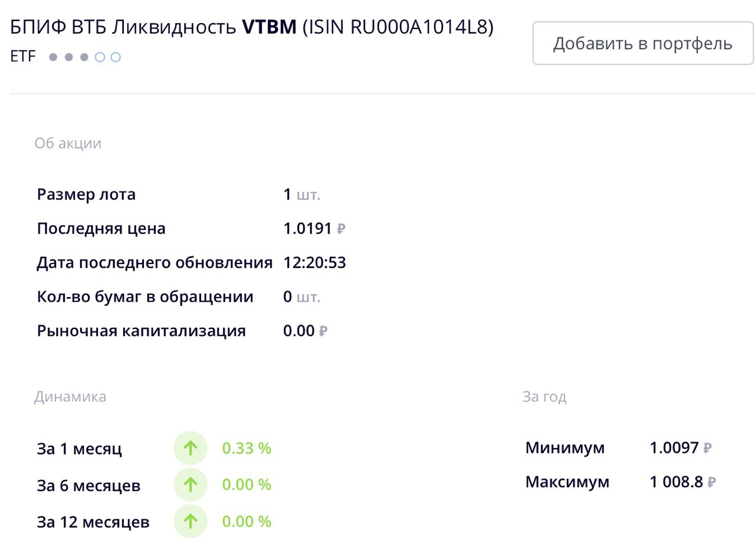Image resolution: width=755 pixels, height=560 pixels.
Task: Click the Динамика section heading
Action: (70, 397)
